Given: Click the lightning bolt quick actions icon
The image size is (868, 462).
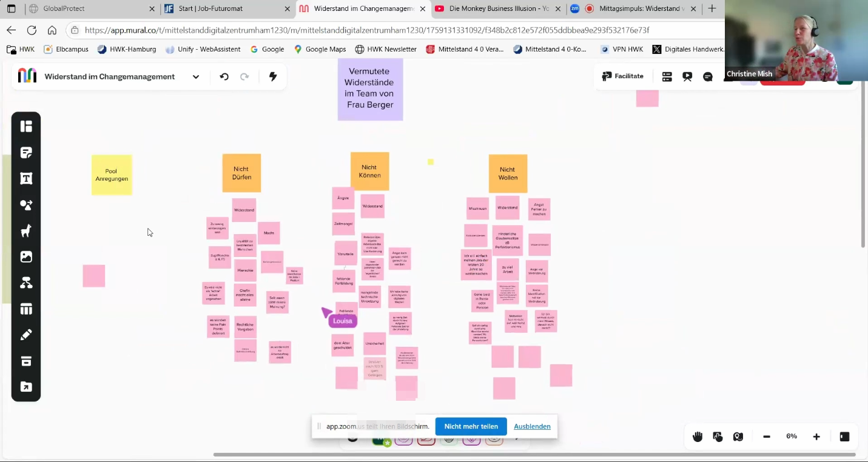Looking at the screenshot, I should tap(273, 76).
